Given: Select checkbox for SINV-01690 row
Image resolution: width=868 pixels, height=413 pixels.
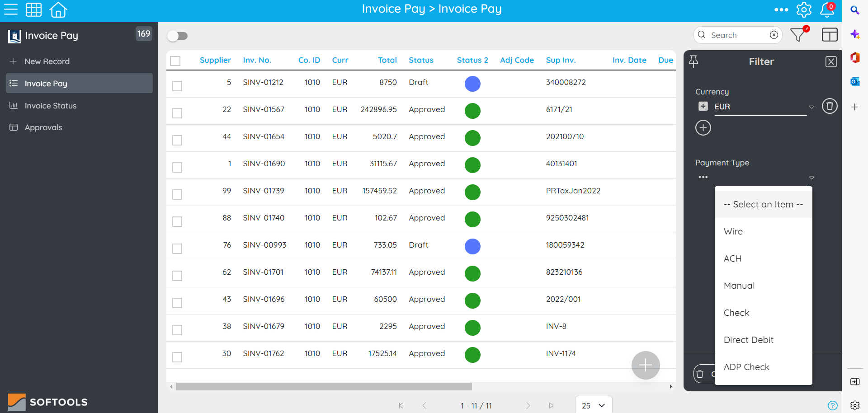Looking at the screenshot, I should coord(177,167).
